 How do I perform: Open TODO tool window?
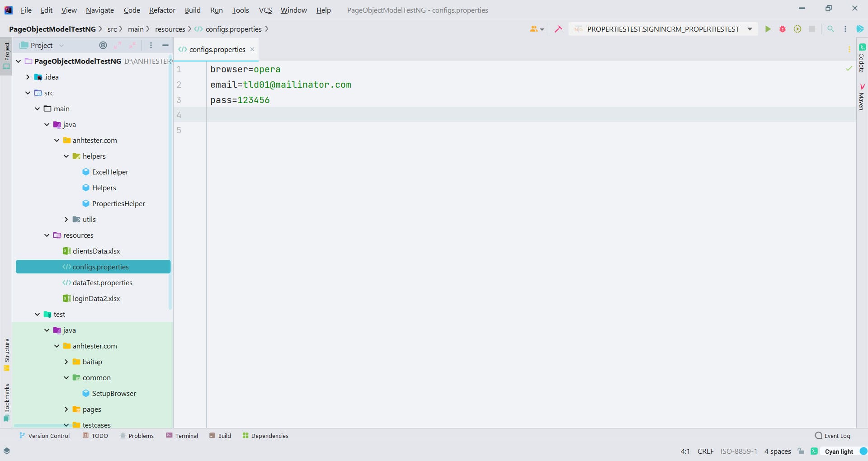[x=95, y=436]
